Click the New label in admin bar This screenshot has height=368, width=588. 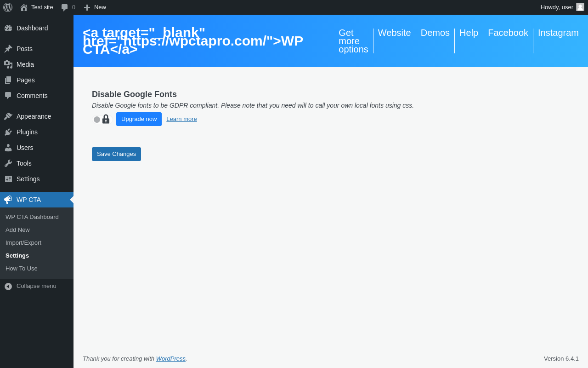click(100, 7)
